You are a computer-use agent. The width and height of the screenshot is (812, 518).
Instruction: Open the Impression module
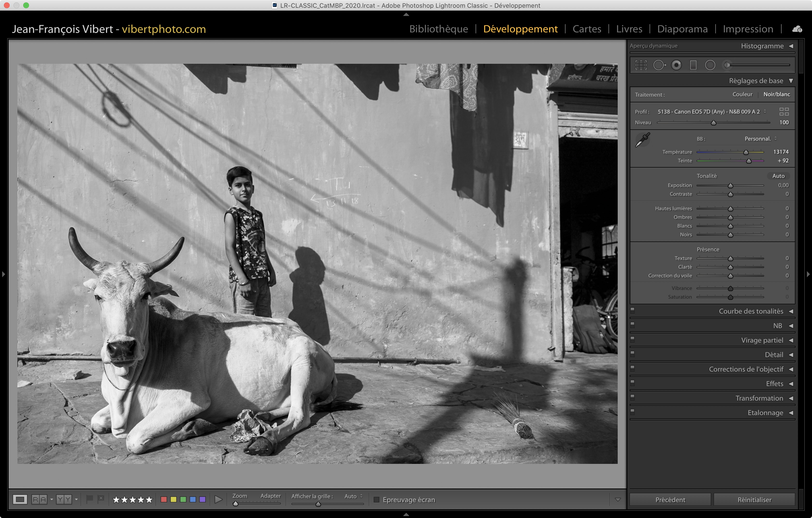[x=748, y=29]
